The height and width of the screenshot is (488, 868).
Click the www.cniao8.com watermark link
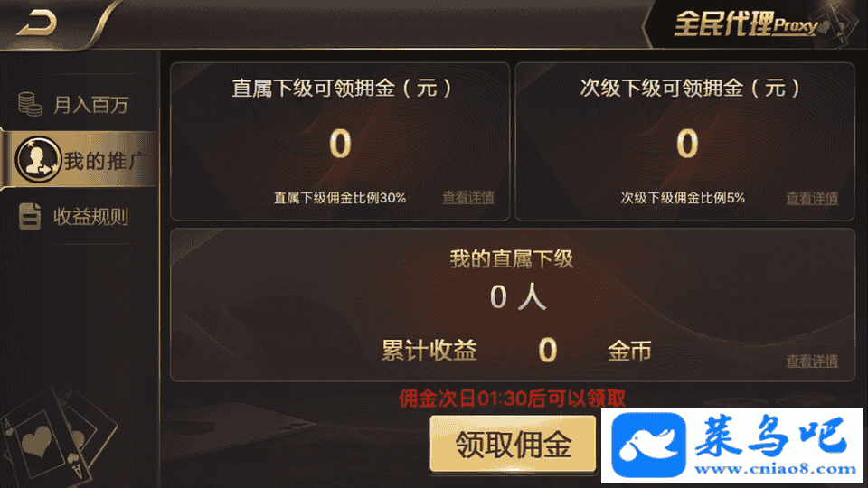click(x=775, y=470)
